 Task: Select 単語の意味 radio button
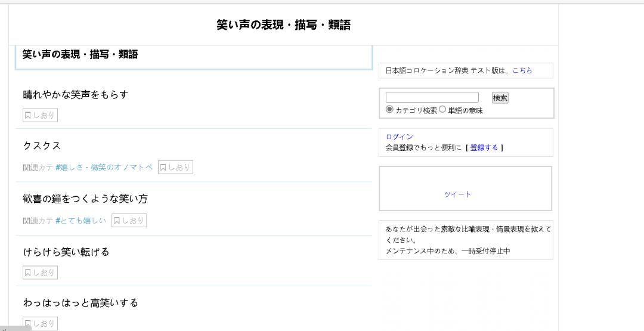(x=442, y=109)
